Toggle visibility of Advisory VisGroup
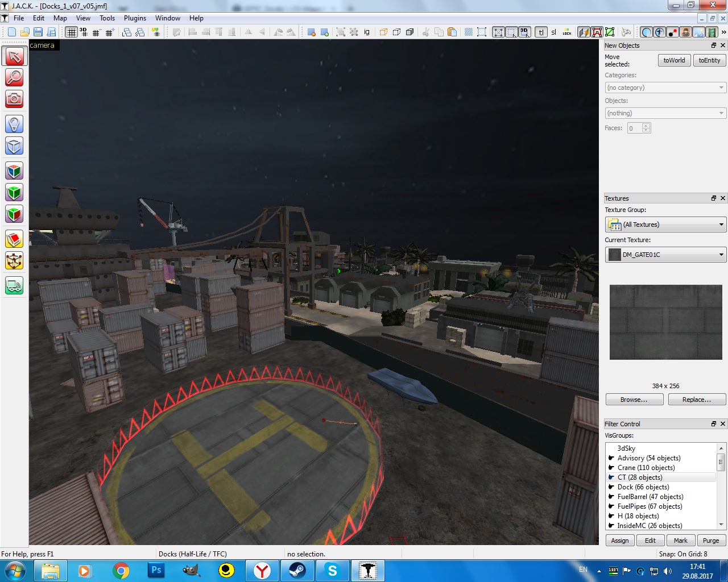This screenshot has height=582, width=728. [x=611, y=458]
